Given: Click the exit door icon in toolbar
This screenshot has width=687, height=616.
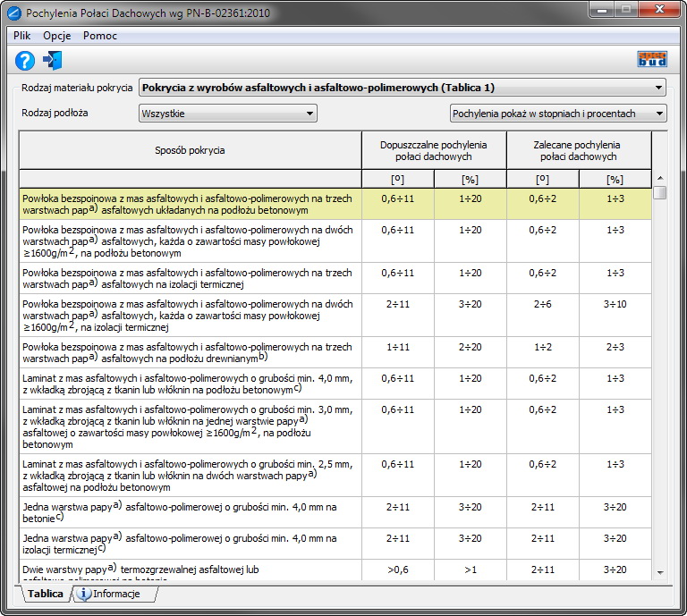Looking at the screenshot, I should pyautogui.click(x=53, y=61).
